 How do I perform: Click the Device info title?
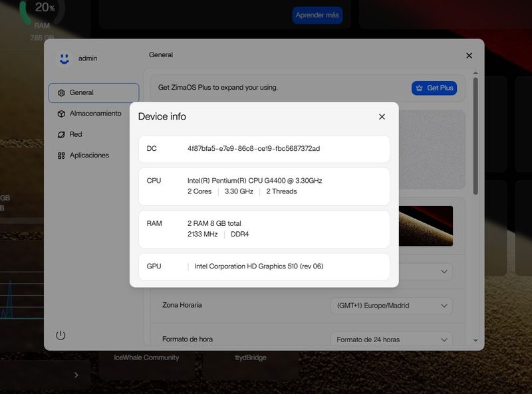(x=162, y=117)
